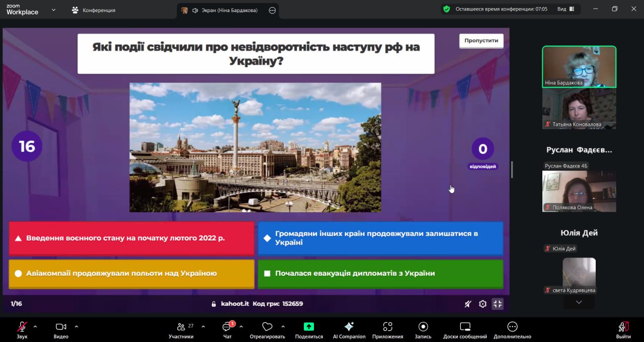
Task: Click the Пропустити skip button
Action: pos(481,41)
